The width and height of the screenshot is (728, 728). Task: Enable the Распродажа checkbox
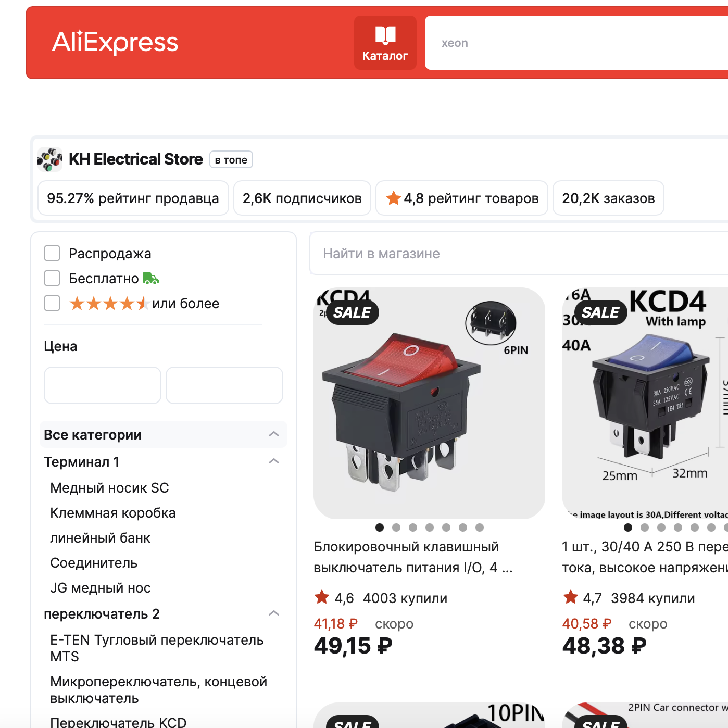tap(52, 254)
